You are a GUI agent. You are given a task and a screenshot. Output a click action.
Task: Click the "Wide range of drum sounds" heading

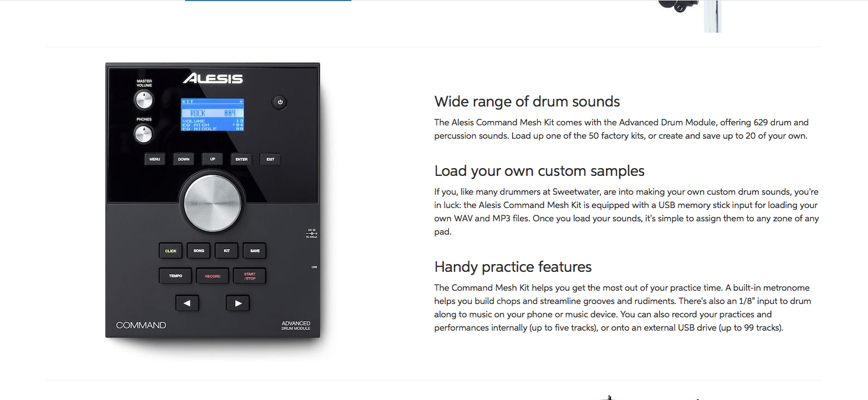527,102
